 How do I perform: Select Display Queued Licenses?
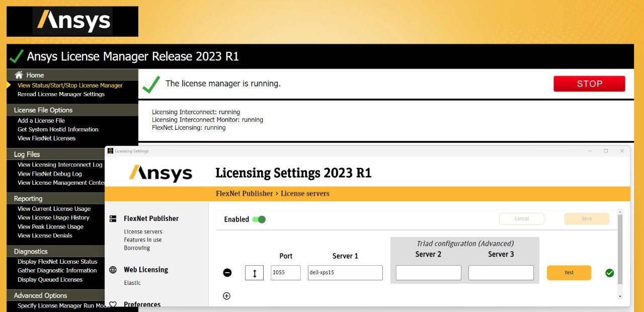tap(50, 280)
